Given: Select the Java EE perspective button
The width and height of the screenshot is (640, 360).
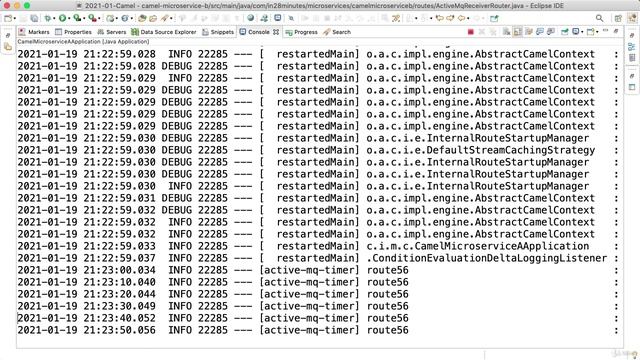Looking at the screenshot, I should click(632, 18).
